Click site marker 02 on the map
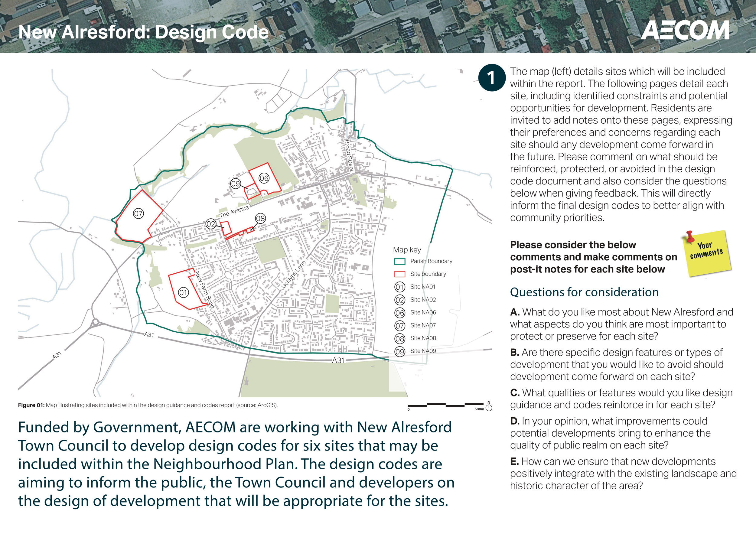 coord(211,224)
